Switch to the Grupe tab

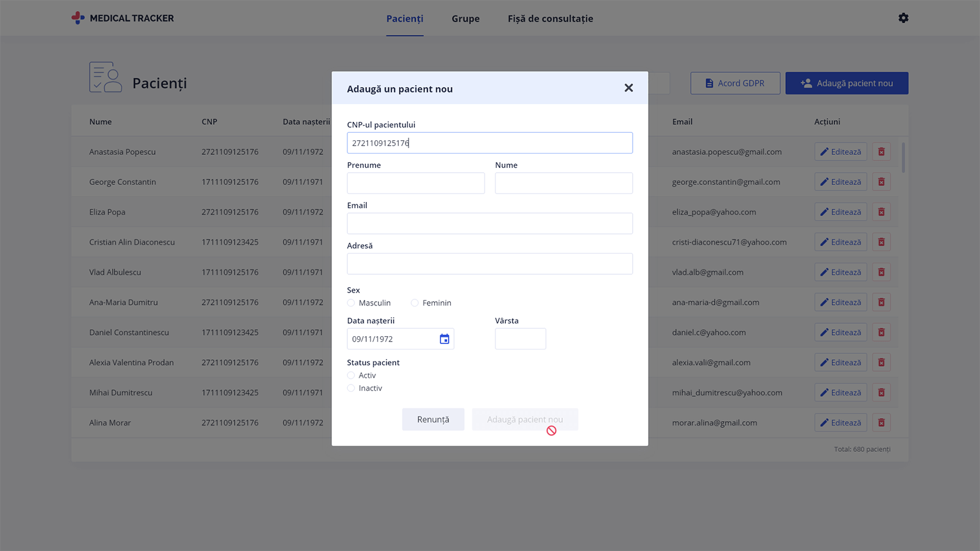click(x=466, y=18)
